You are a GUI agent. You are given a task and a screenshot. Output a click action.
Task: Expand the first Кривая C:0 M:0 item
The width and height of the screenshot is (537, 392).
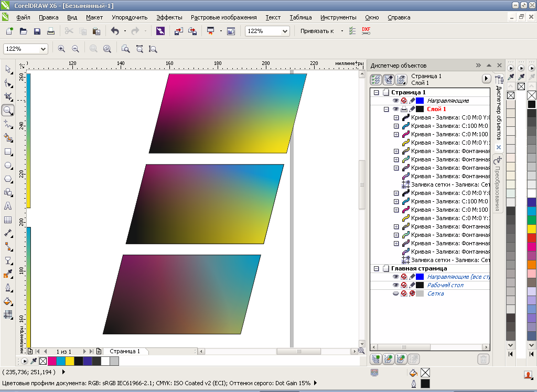tap(396, 118)
